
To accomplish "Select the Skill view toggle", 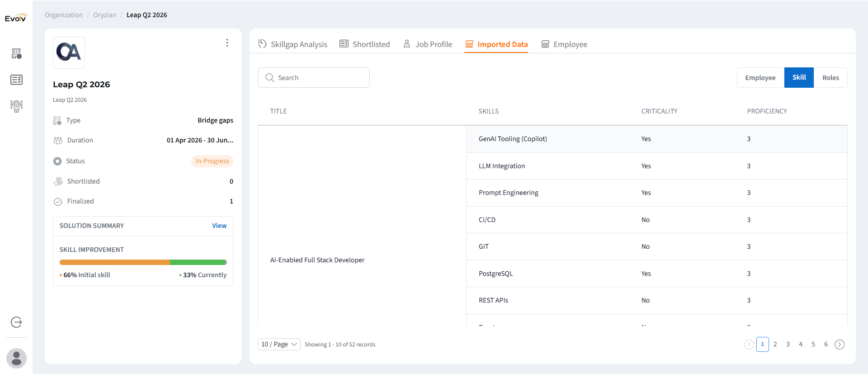I will [799, 78].
